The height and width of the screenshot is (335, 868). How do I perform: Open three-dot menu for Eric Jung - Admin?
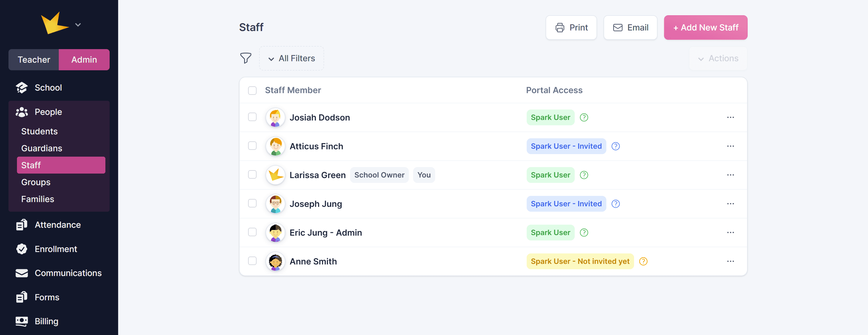coord(730,233)
